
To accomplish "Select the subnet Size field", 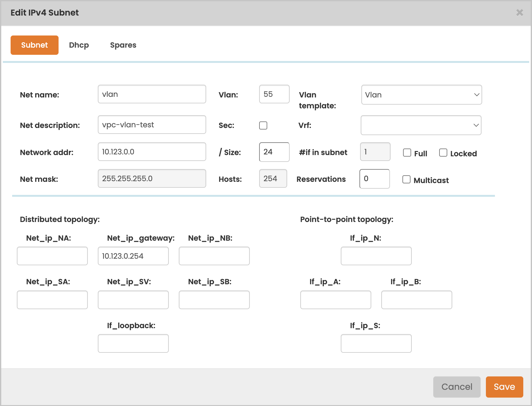I will pos(274,152).
